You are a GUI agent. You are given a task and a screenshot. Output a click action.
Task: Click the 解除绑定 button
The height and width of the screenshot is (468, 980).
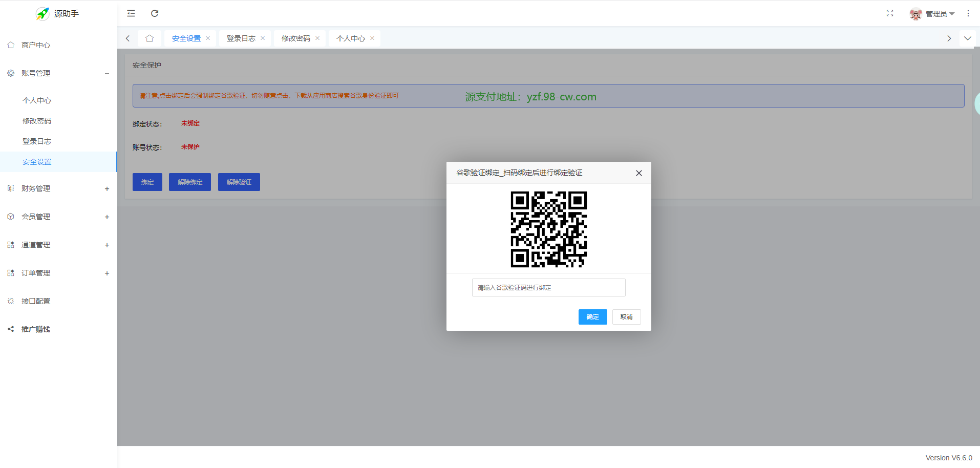click(x=190, y=182)
